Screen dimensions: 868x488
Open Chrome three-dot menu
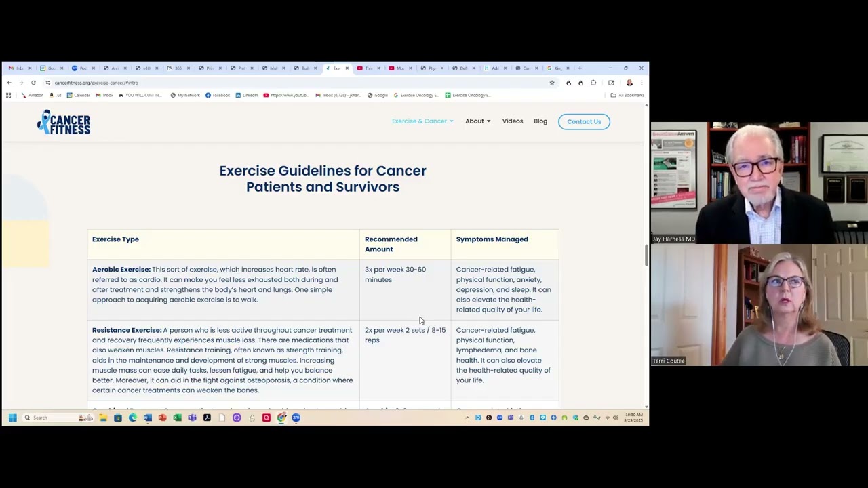pos(642,83)
